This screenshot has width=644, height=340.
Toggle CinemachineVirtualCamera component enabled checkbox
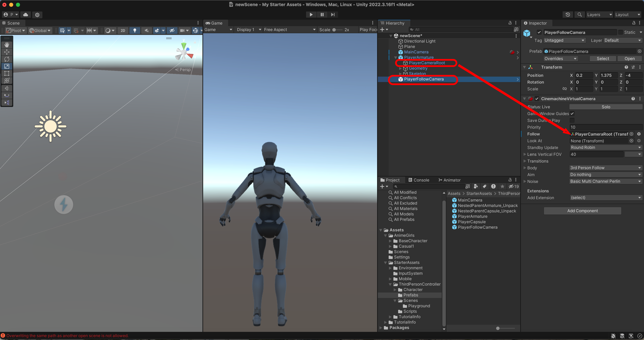coord(537,99)
